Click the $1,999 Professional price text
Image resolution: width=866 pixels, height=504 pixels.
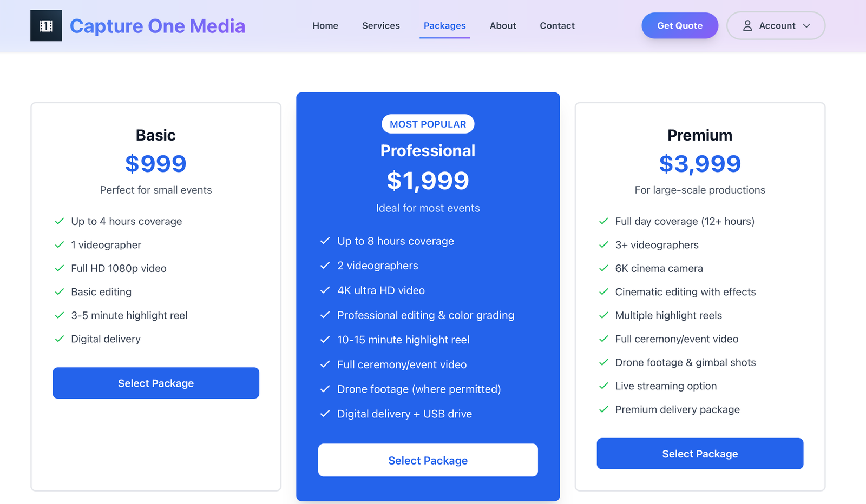tap(428, 181)
